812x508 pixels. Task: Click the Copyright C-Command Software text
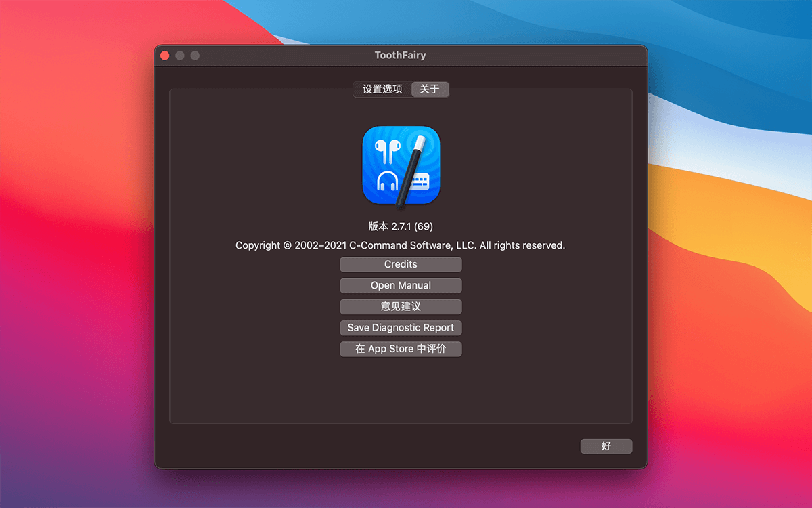coord(401,245)
